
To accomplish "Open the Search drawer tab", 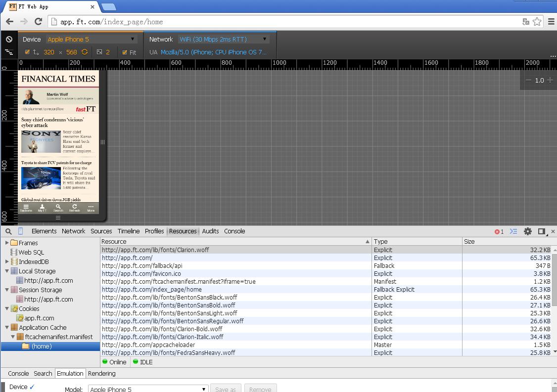I will 43,374.
